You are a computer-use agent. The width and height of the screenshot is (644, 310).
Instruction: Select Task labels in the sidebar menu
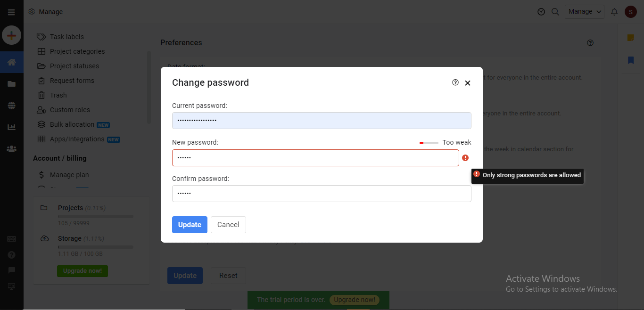pos(67,36)
